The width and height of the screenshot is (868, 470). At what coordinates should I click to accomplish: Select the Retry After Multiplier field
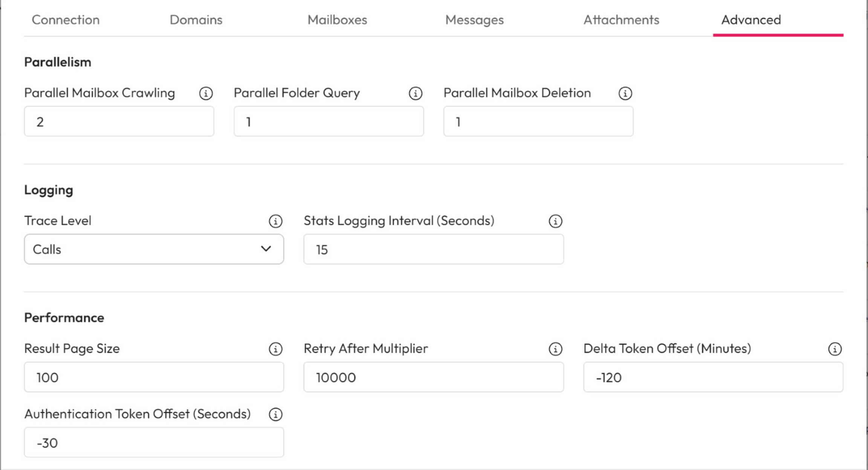[433, 377]
